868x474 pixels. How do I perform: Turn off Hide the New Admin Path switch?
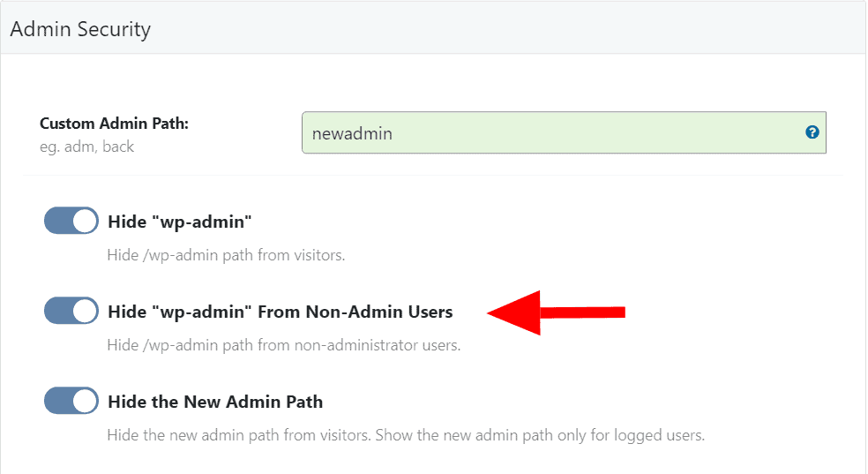(71, 401)
